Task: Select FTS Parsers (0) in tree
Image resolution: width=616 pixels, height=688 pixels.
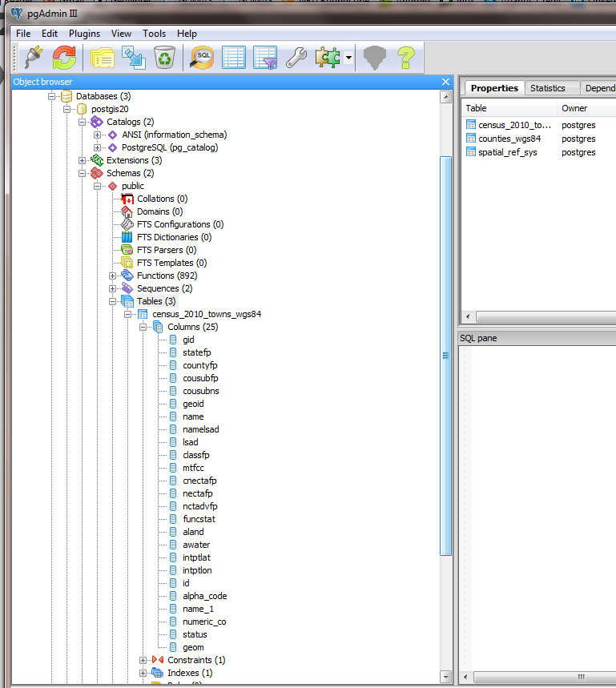Action: (167, 250)
